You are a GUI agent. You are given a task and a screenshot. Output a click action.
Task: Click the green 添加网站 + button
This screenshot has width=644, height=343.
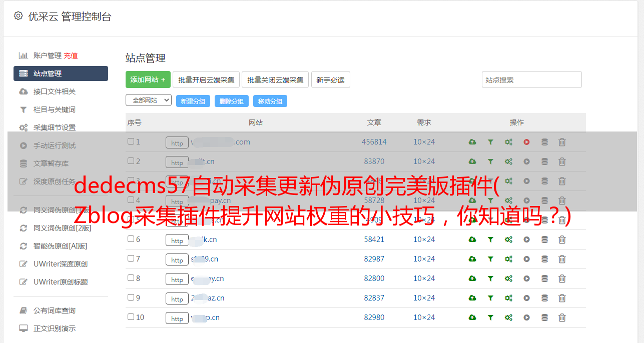coord(148,79)
